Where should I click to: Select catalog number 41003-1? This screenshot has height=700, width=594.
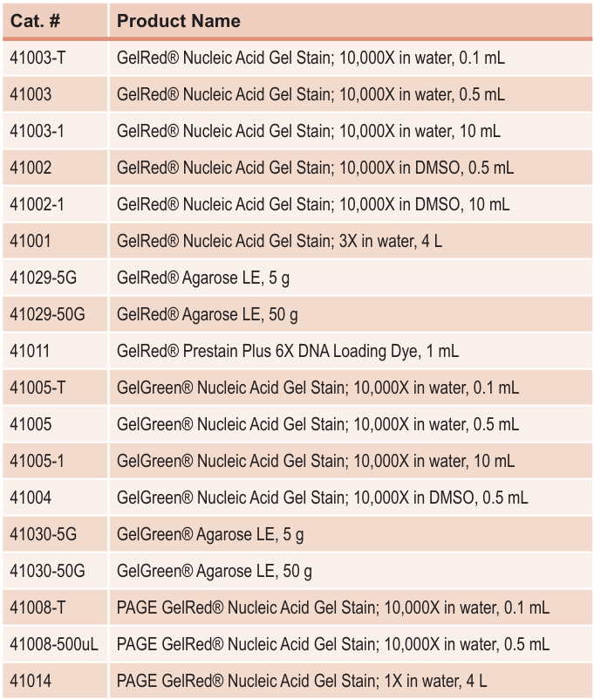[37, 131]
